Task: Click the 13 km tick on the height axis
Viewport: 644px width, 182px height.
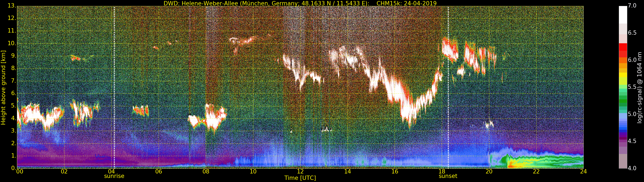Action: point(12,6)
